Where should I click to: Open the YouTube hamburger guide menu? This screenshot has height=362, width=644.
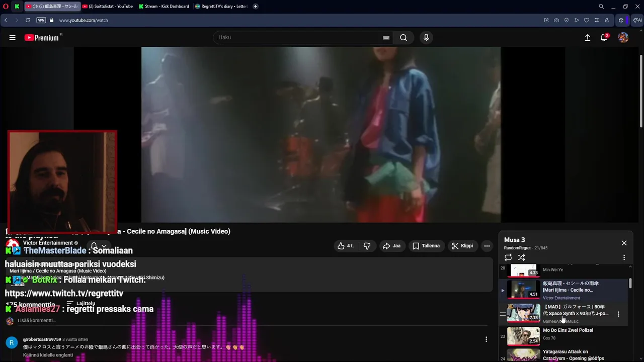coord(13,38)
